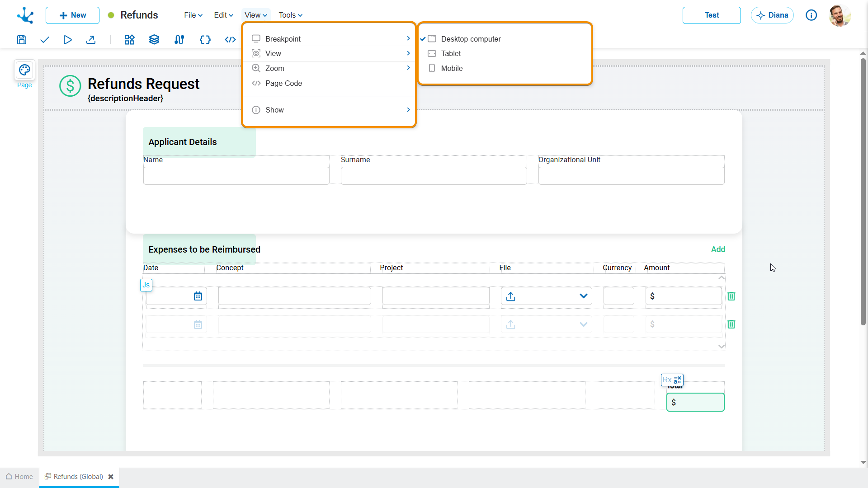This screenshot has height=488, width=868.
Task: Click the vertical page scrollbar
Action: click(863, 192)
